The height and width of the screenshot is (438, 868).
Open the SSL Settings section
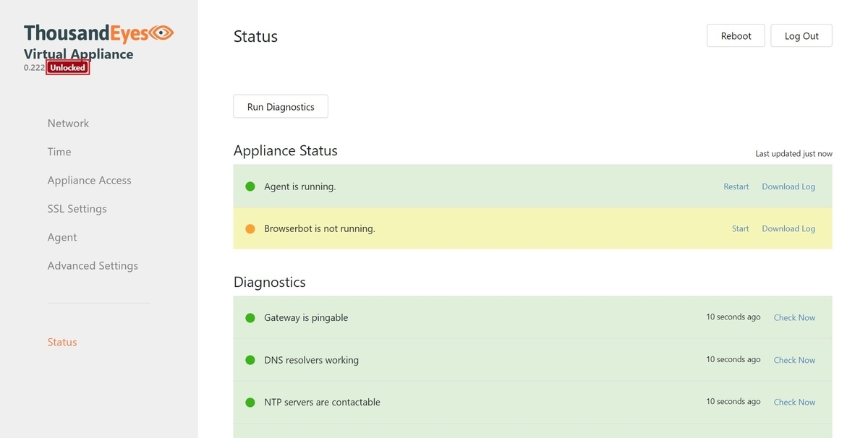77,208
